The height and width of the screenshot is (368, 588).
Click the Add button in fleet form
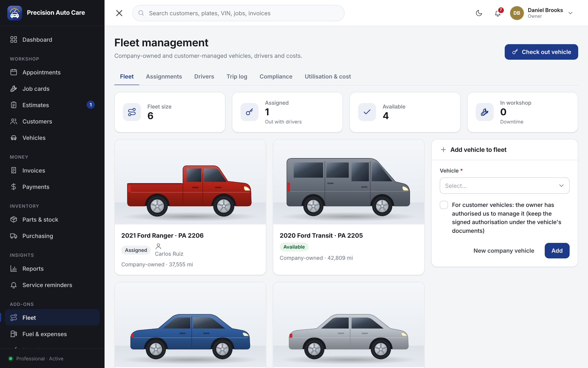[x=557, y=251]
